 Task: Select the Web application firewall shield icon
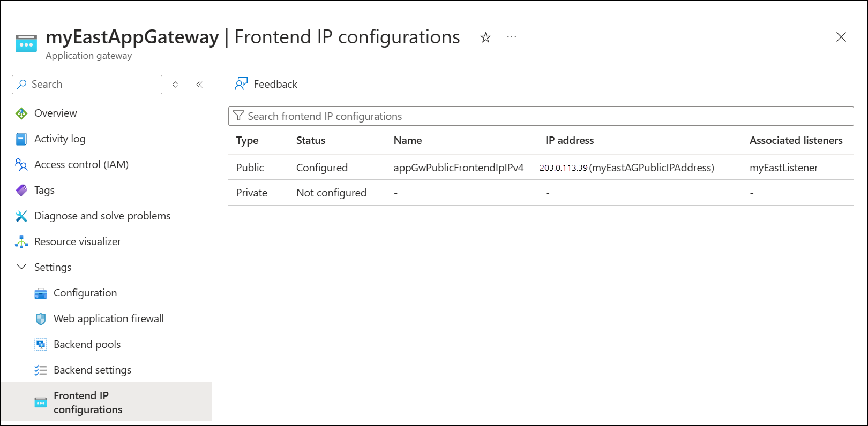[x=41, y=318]
